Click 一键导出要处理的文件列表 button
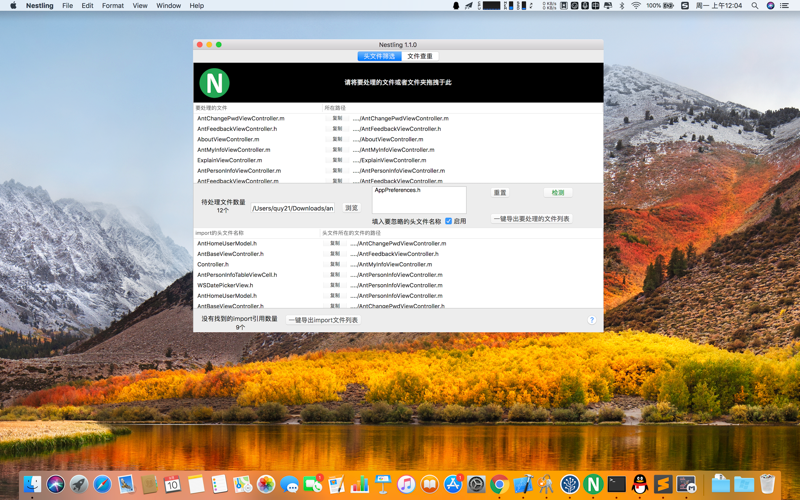Screen dimensions: 800x500 (531, 218)
